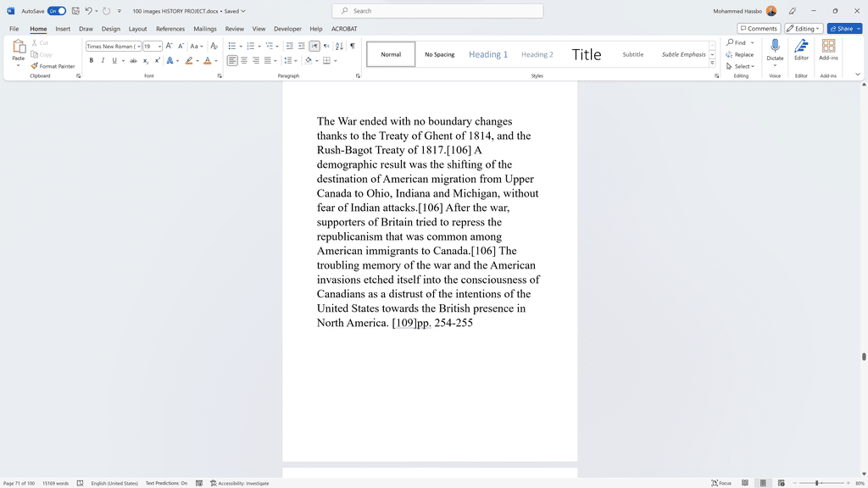Apply the Heading 2 style
Image resolution: width=868 pixels, height=488 pixels.
(x=537, y=54)
